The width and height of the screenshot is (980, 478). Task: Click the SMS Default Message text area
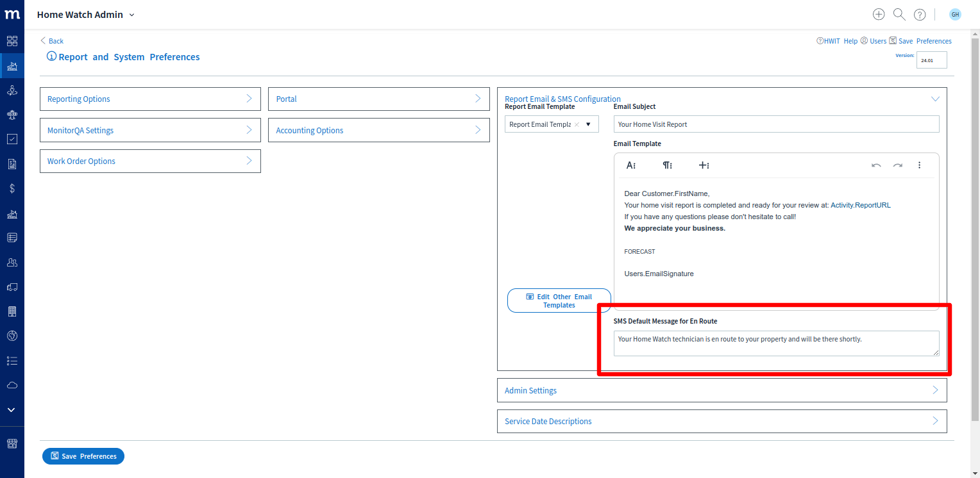click(x=777, y=343)
